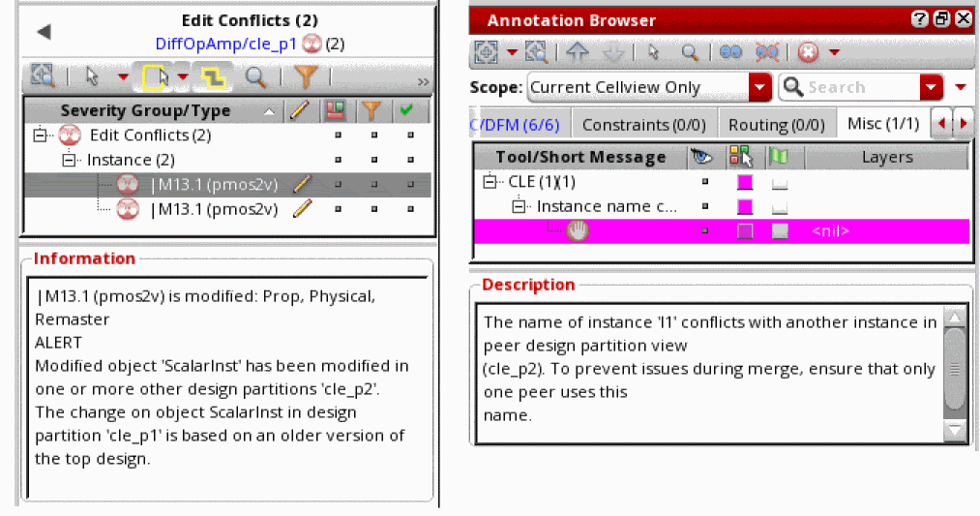The width and height of the screenshot is (980, 516).
Task: Select the Edit Conflicts (2) root row
Action: pyautogui.click(x=227, y=135)
